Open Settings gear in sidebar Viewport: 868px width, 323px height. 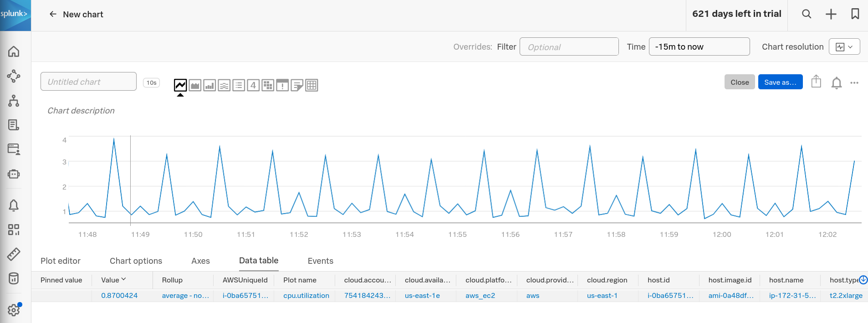coord(14,310)
